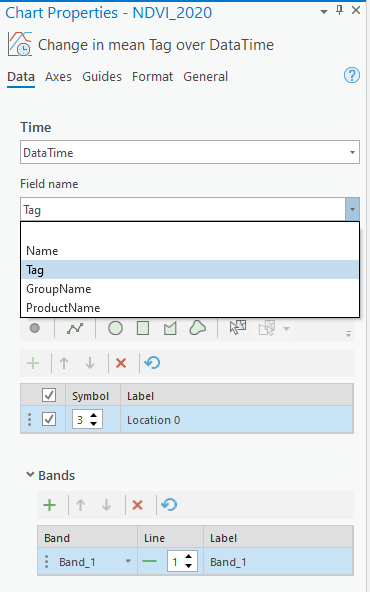370x592 pixels.
Task: Add a new band
Action: pos(50,505)
